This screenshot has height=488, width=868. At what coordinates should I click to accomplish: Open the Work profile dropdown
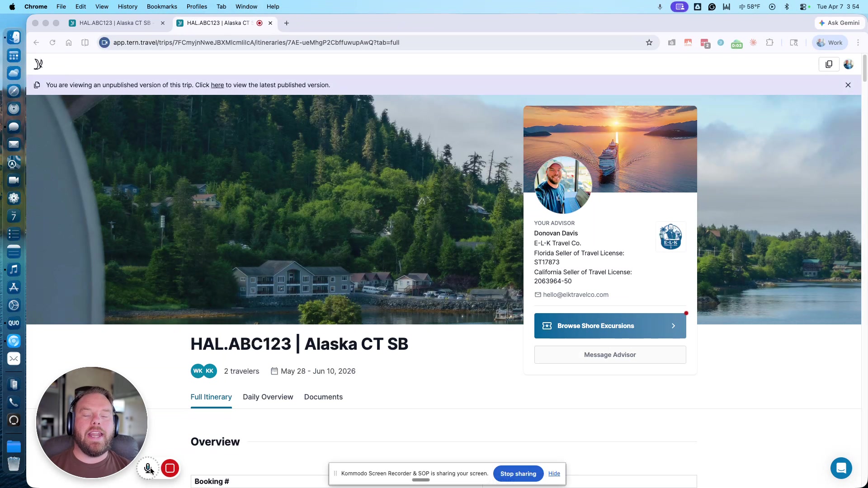[830, 42]
